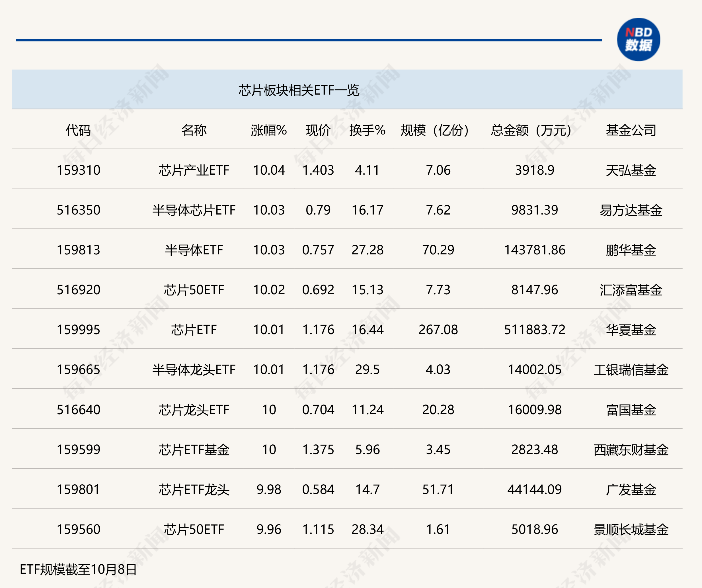Screen dimensions: 702x588
Task: Click fund code 159665
Action: tap(78, 369)
